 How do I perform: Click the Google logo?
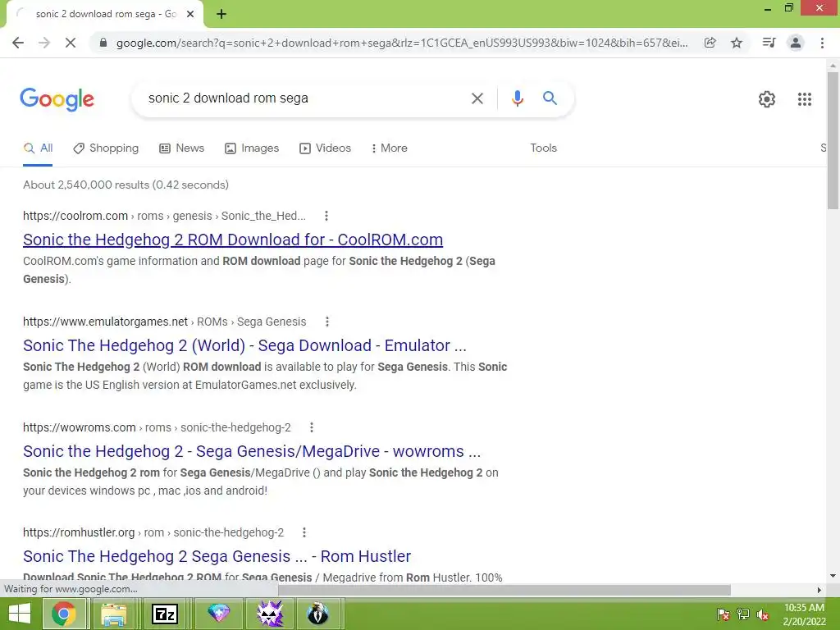pos(57,99)
